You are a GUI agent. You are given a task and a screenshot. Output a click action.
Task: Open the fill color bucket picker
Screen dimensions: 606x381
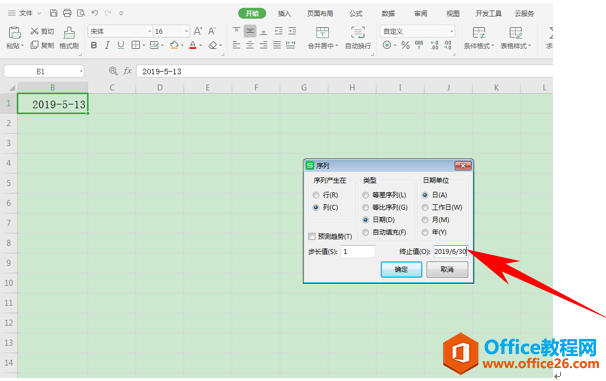point(174,45)
